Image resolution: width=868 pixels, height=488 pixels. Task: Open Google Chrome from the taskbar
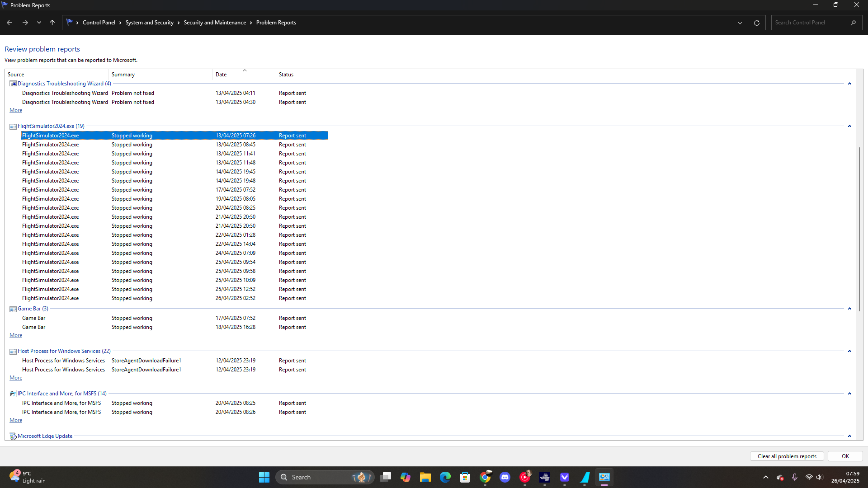(485, 477)
